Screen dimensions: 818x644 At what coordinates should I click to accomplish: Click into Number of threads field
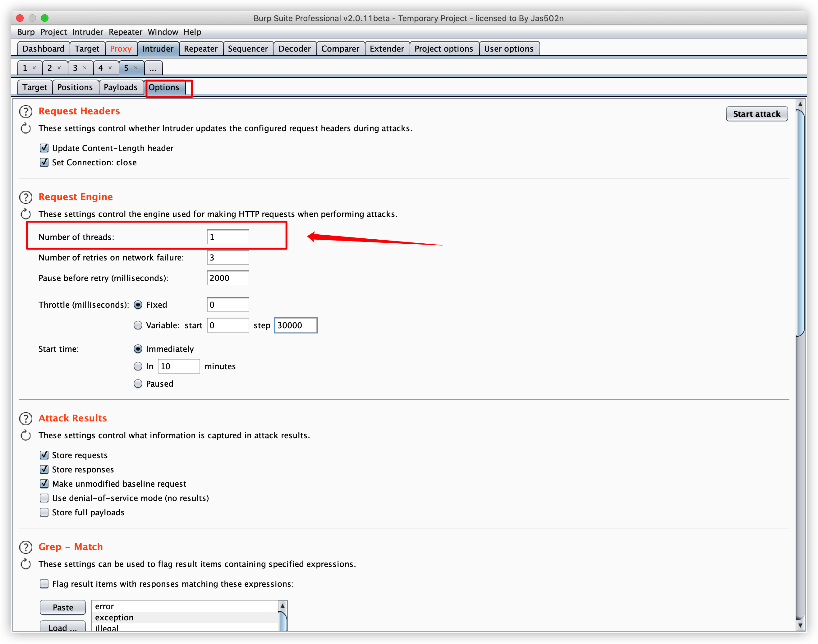pos(228,237)
